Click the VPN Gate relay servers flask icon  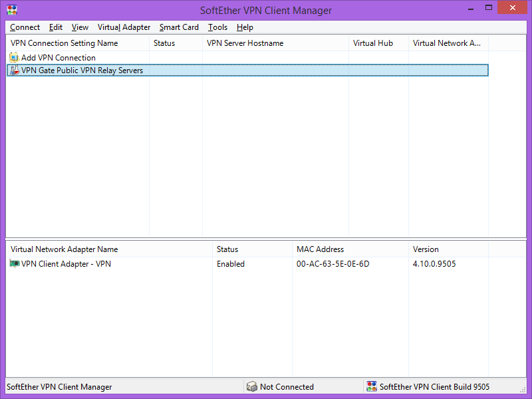click(x=14, y=70)
